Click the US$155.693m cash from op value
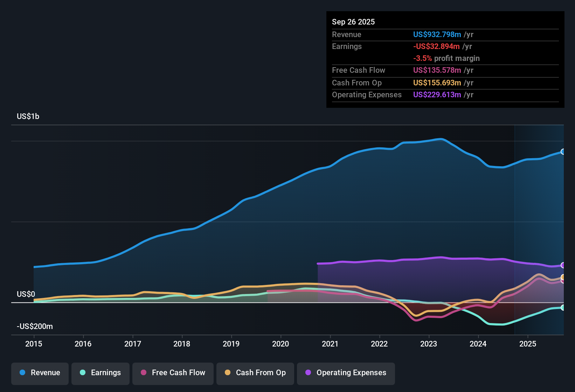This screenshot has height=392, width=575. [437, 83]
